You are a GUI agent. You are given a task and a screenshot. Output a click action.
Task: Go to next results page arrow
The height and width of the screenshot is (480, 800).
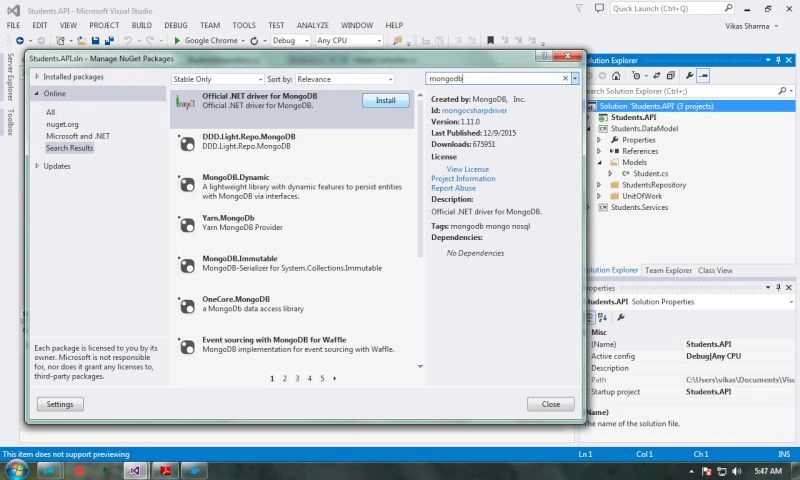335,378
